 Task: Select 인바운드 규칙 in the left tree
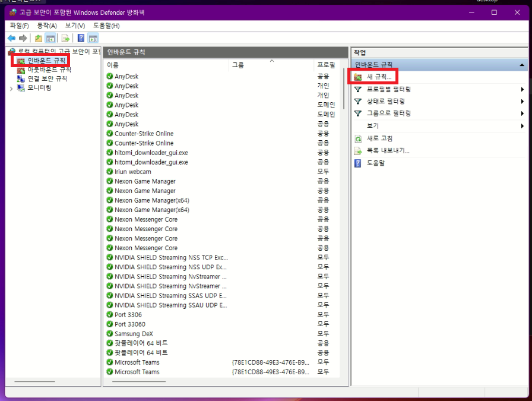(x=46, y=61)
